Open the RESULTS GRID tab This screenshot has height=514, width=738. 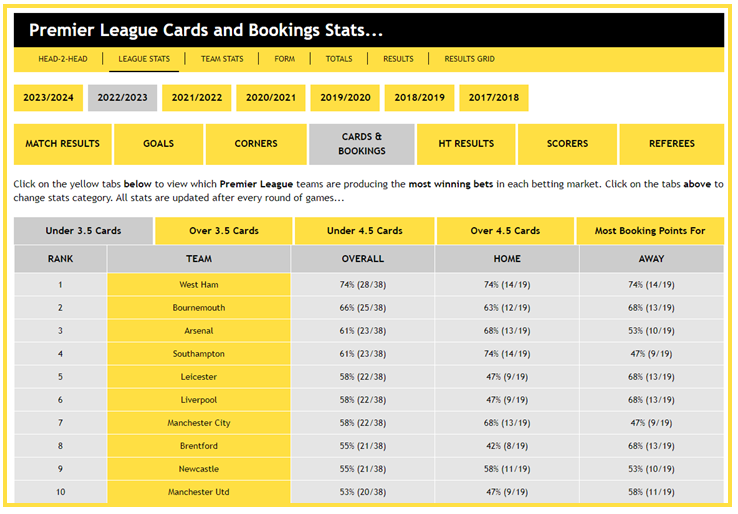pyautogui.click(x=469, y=59)
